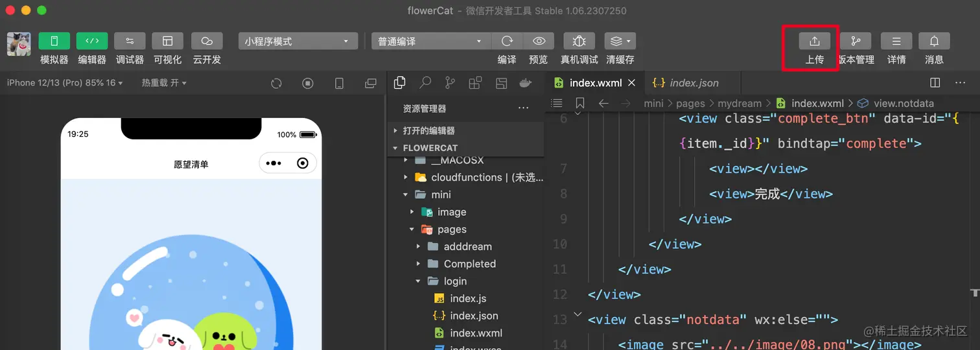Screen dimensions: 980x350
Task: Click the mini program capsule close circle
Action: click(x=303, y=163)
